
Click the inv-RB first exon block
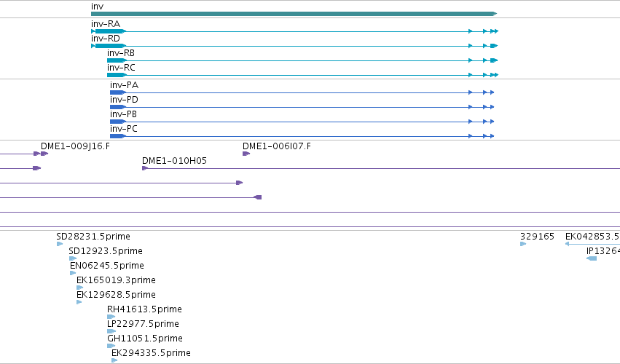click(117, 60)
